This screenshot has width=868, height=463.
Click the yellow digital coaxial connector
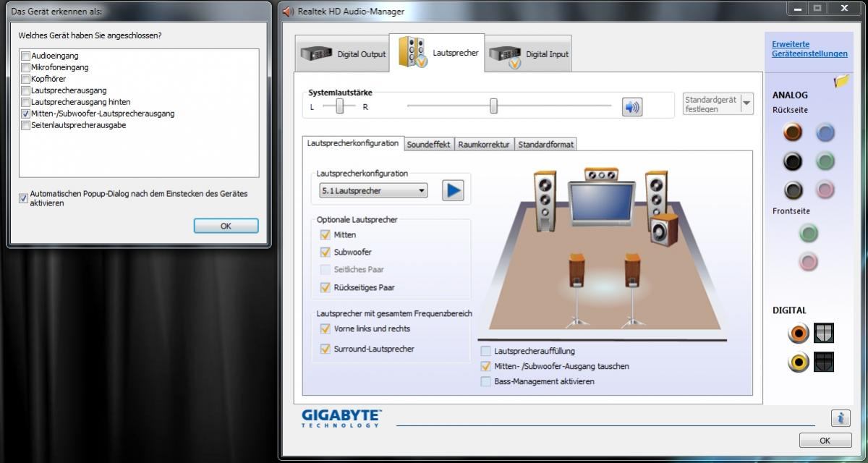(799, 361)
